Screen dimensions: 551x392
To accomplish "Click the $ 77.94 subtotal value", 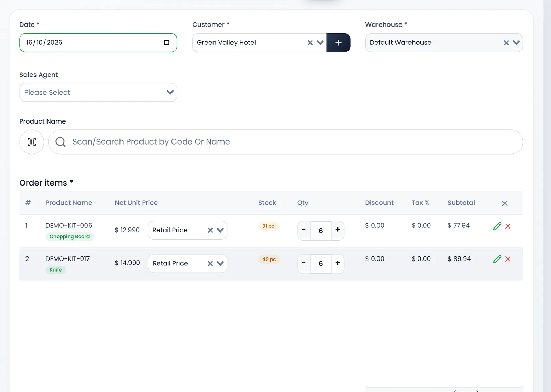I will tap(458, 225).
